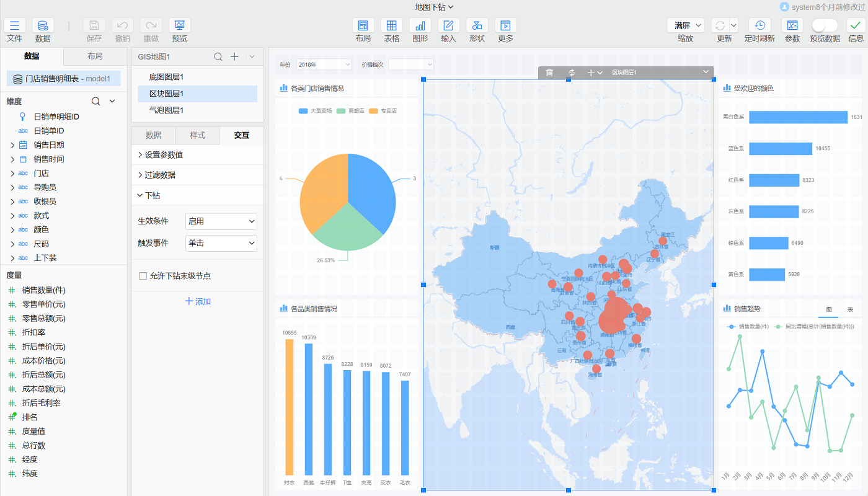Open the 形状 shape tool icon

(x=477, y=25)
